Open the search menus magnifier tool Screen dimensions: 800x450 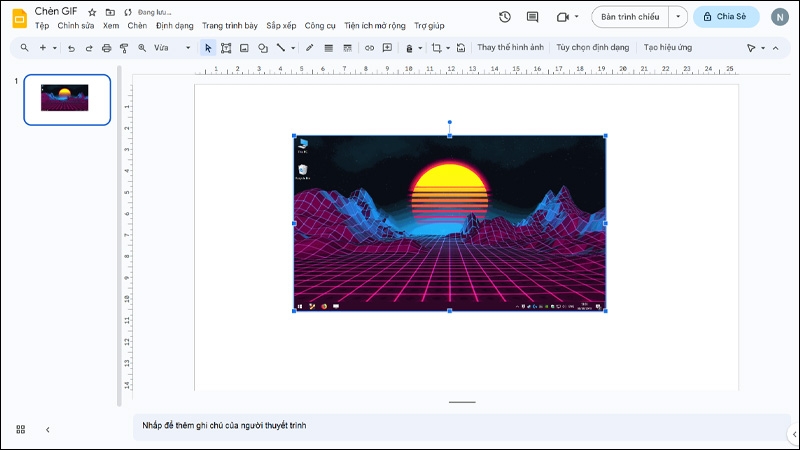[24, 47]
